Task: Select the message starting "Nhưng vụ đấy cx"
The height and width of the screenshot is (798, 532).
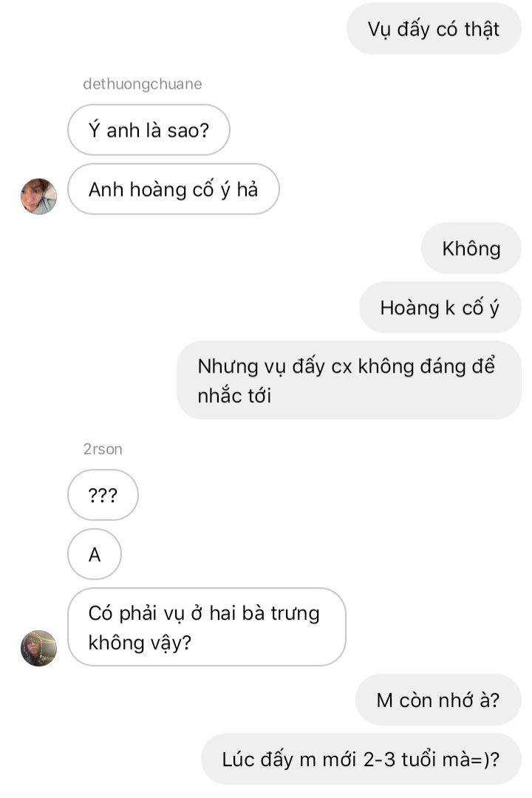Action: 349,380
